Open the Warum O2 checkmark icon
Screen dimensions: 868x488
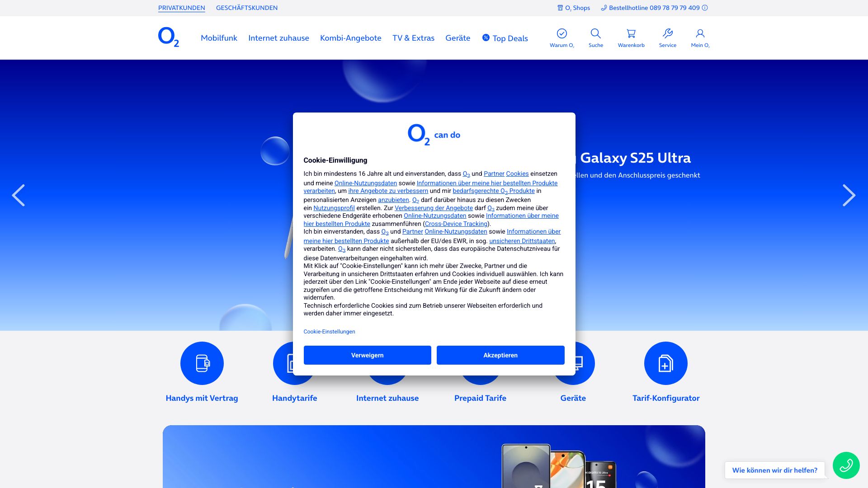tap(561, 34)
